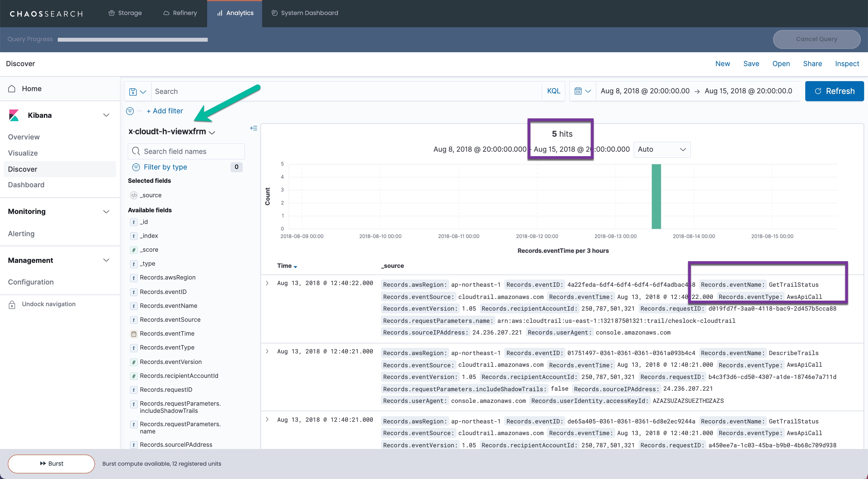Collapse the fields sidebar arrow icon
Screen dimensions: 868x479
click(x=254, y=128)
